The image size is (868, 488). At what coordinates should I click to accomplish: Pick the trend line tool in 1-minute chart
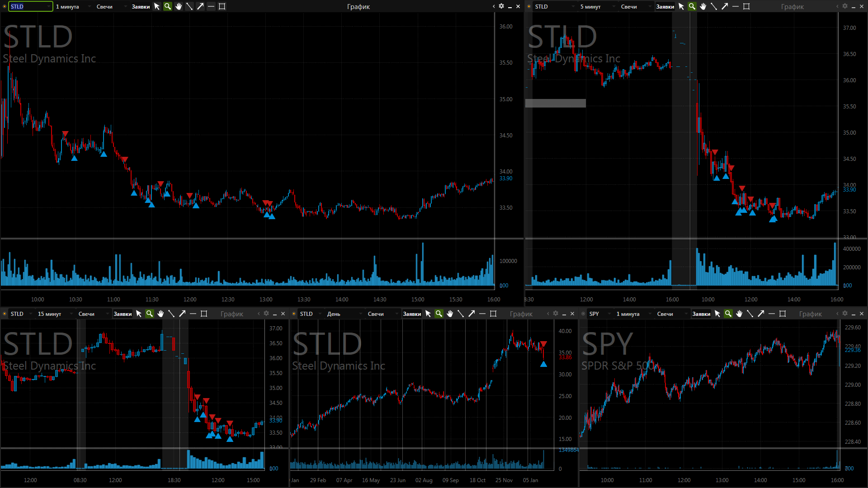click(x=189, y=6)
